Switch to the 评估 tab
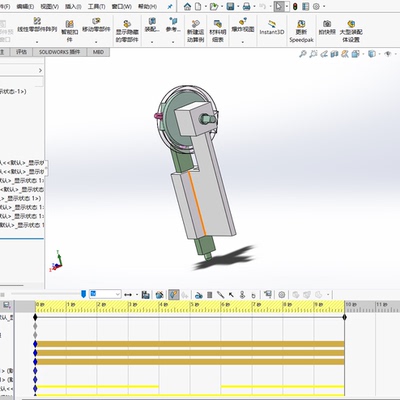 click(x=21, y=52)
